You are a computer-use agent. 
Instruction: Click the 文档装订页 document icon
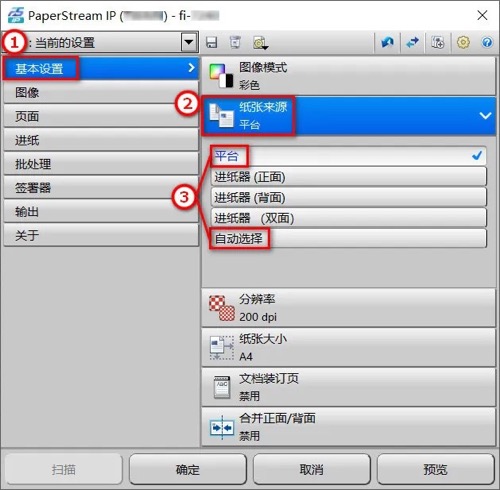[222, 387]
